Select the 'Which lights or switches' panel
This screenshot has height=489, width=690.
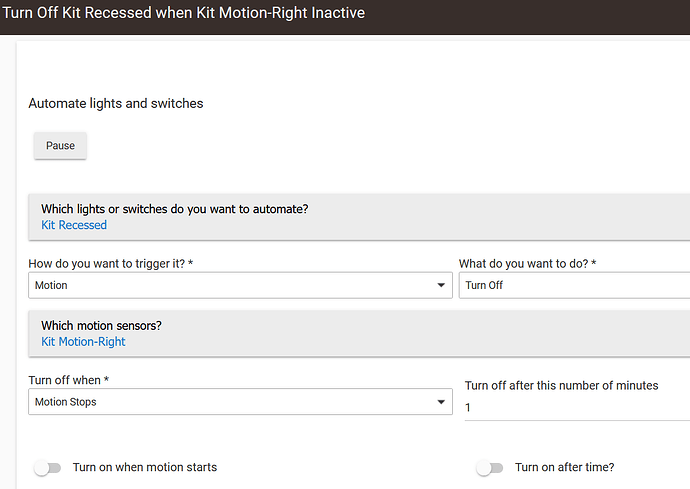[359, 217]
